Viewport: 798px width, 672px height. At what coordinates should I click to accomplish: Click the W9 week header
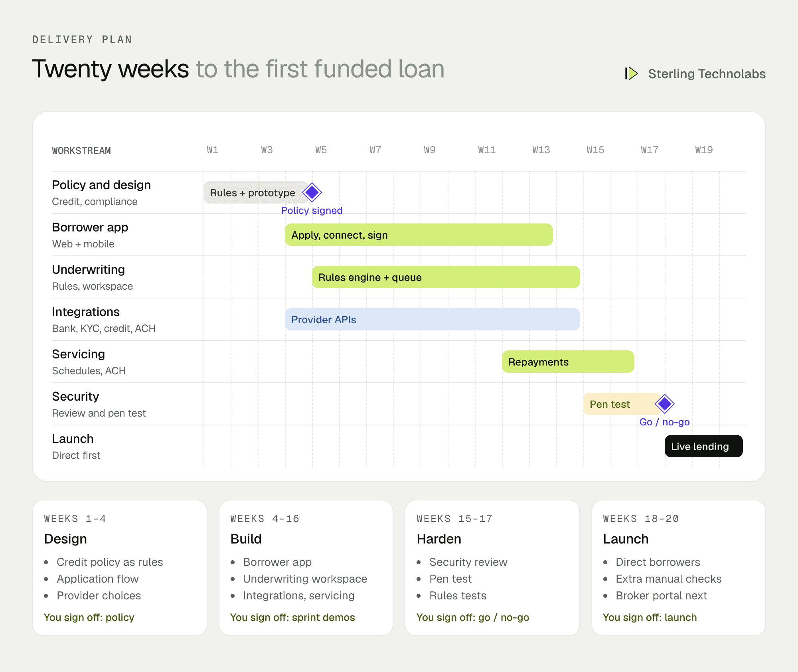click(x=430, y=150)
